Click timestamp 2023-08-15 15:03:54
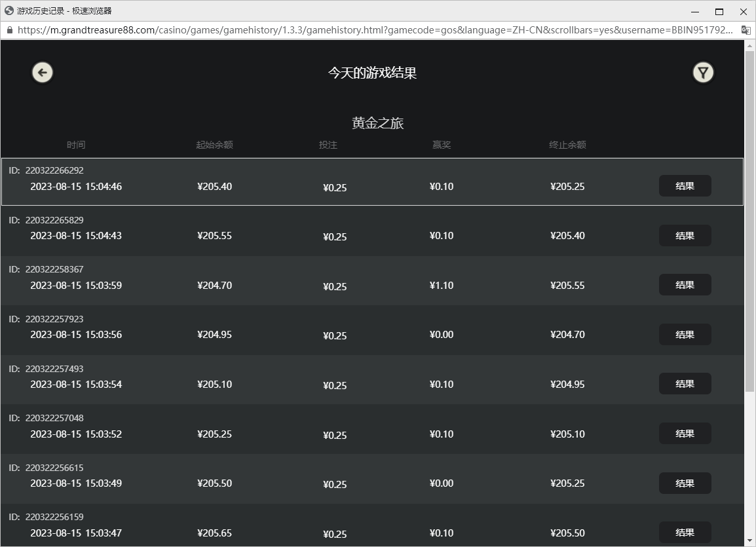Image resolution: width=756 pixels, height=547 pixels. click(76, 384)
